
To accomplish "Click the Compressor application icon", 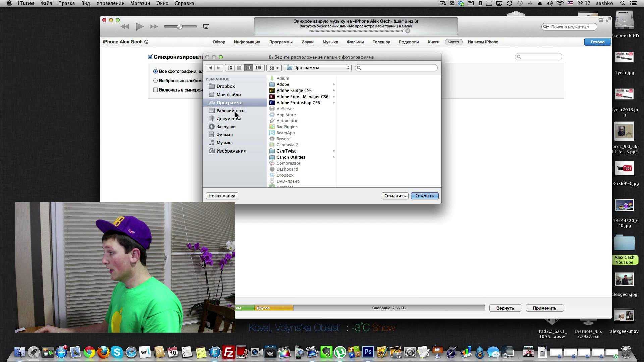I will (x=272, y=163).
